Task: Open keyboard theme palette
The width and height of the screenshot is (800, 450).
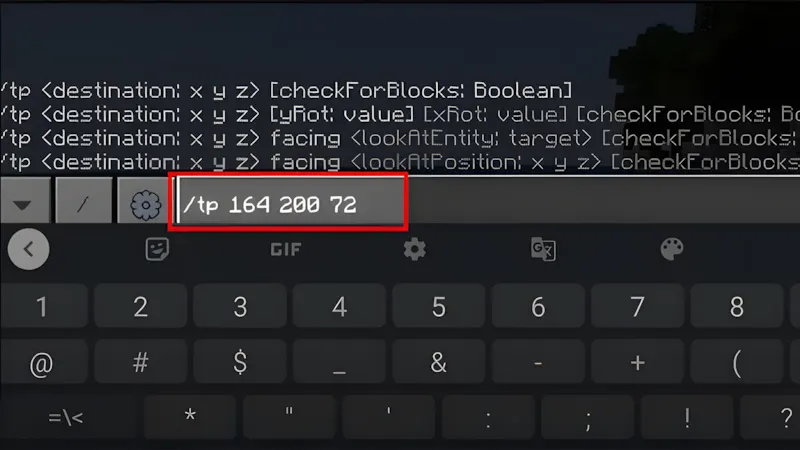Action: [672, 249]
